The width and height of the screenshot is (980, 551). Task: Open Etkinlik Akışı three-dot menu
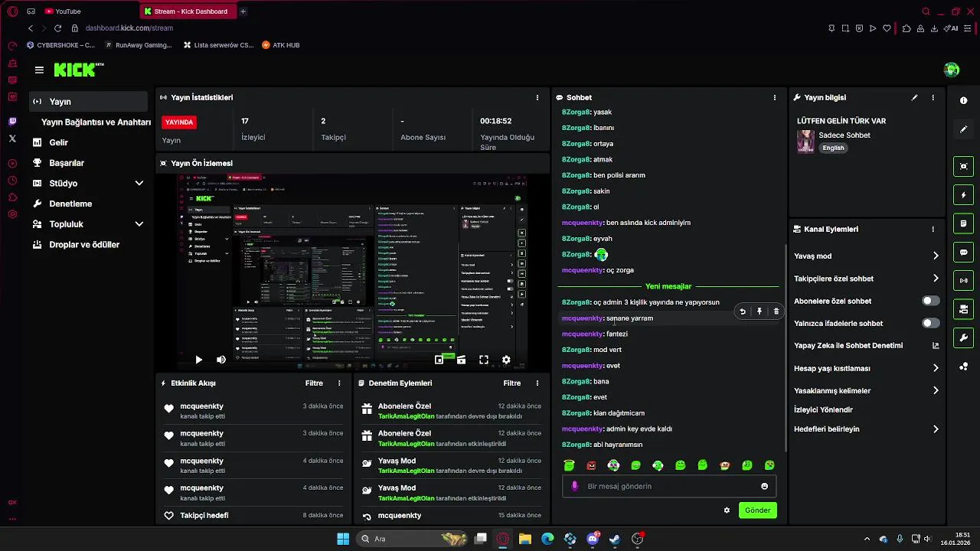pos(339,383)
